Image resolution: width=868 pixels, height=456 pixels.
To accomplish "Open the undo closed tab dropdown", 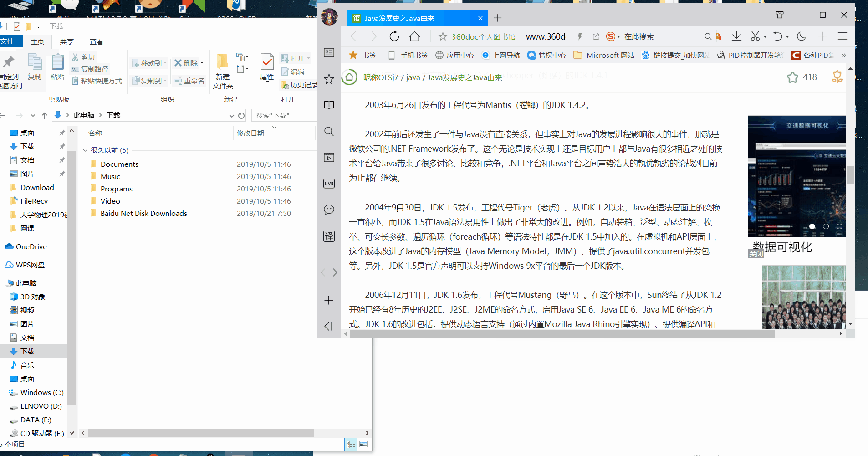I will (x=787, y=36).
